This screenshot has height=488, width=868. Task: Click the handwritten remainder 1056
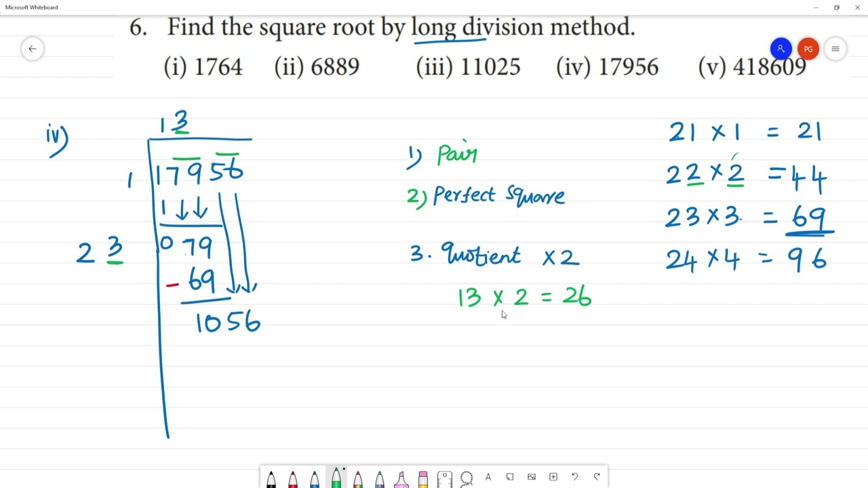[x=228, y=322]
